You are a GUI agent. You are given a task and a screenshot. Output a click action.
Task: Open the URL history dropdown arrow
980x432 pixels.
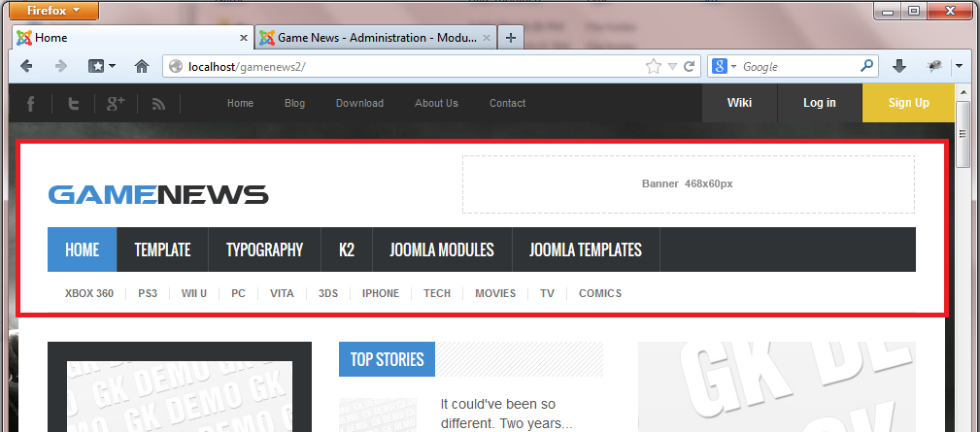click(x=672, y=66)
